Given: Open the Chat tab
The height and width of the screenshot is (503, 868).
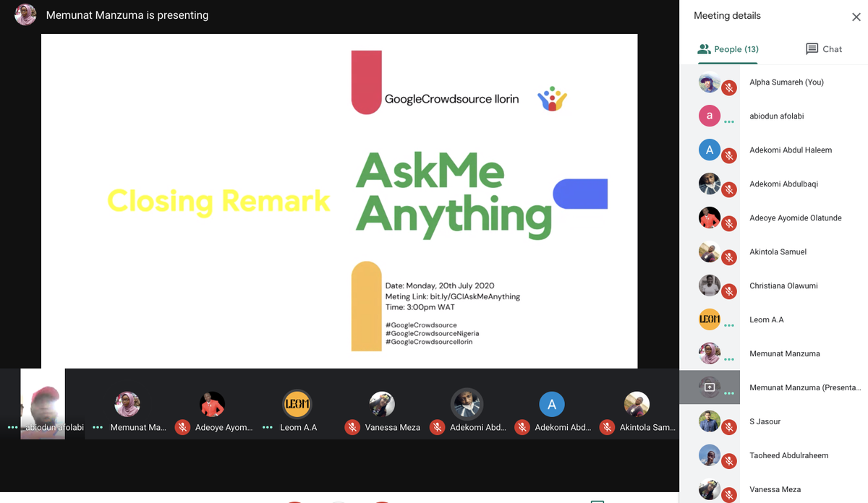Looking at the screenshot, I should (x=824, y=49).
